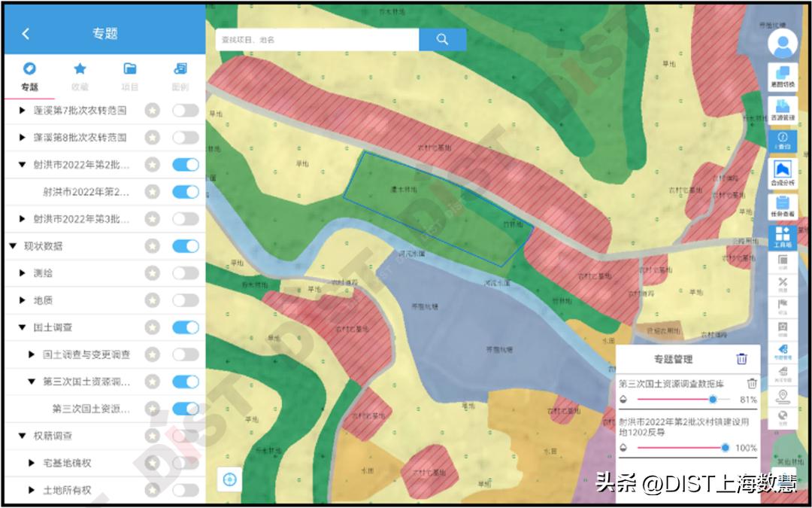Favorite 蓬溪第8批次农转范围 with its star
Viewport: 812px width, 508px height.
[x=152, y=138]
